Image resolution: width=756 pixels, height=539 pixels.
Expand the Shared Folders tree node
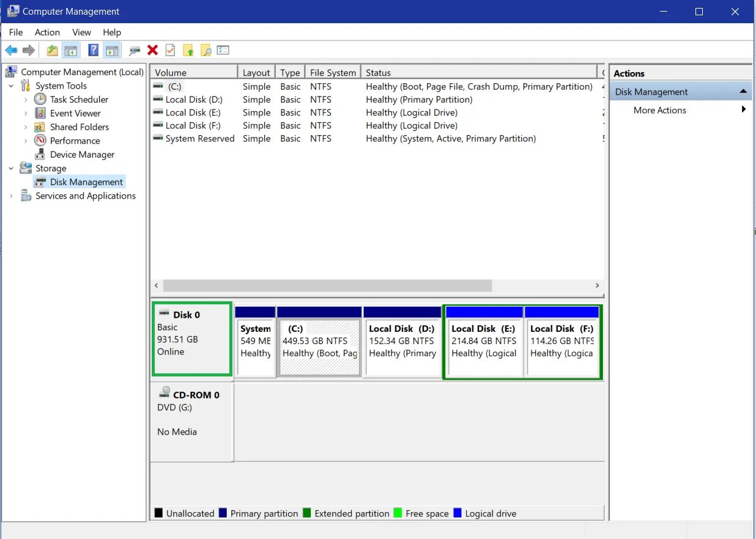(x=26, y=127)
